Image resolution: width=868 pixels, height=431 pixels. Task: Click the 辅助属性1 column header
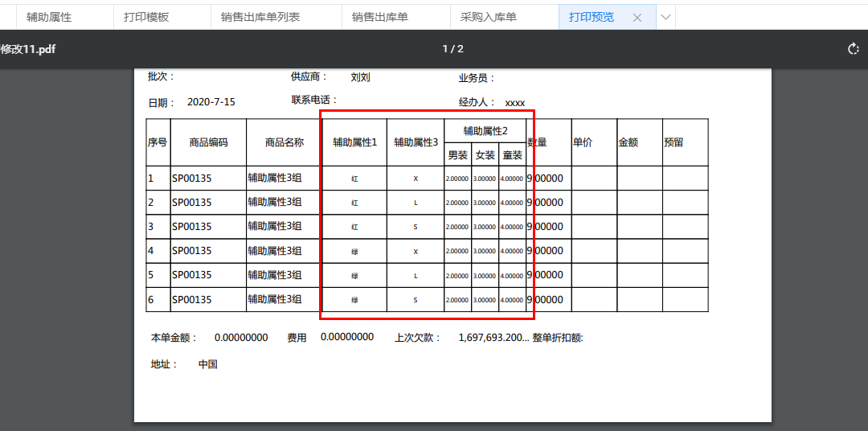(354, 142)
